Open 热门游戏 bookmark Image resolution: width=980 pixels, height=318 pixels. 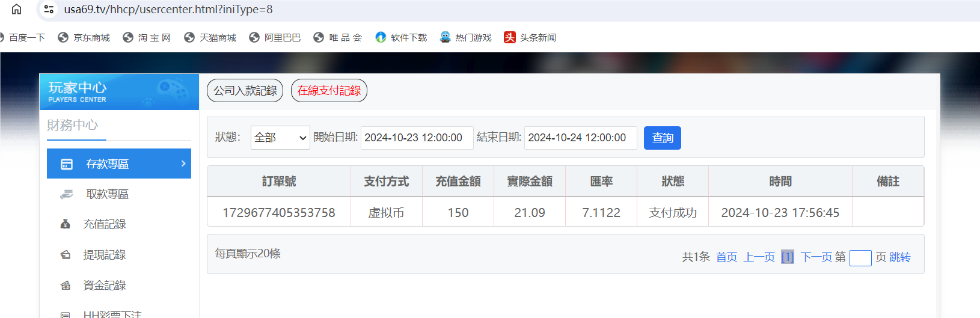[x=466, y=37]
